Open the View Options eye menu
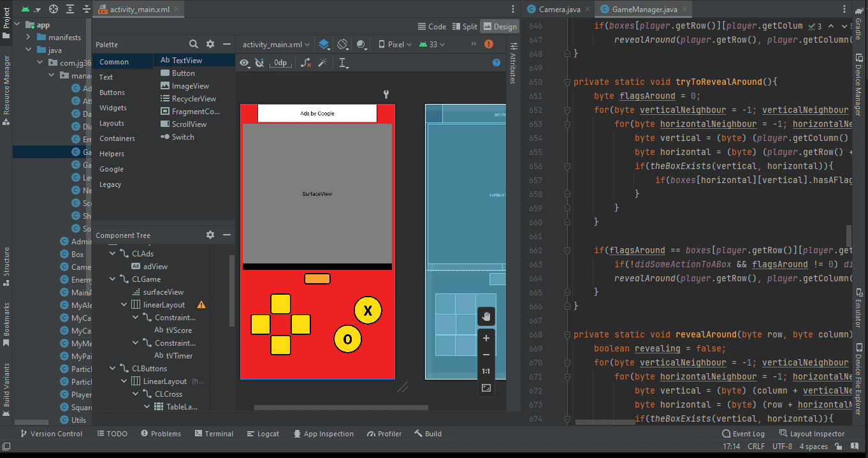868x458 pixels. pos(244,63)
